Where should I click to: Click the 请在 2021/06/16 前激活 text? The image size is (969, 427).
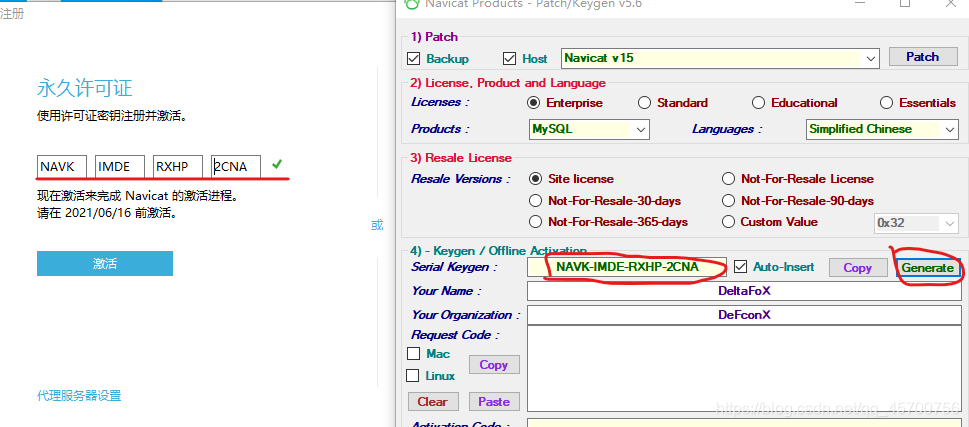(107, 213)
